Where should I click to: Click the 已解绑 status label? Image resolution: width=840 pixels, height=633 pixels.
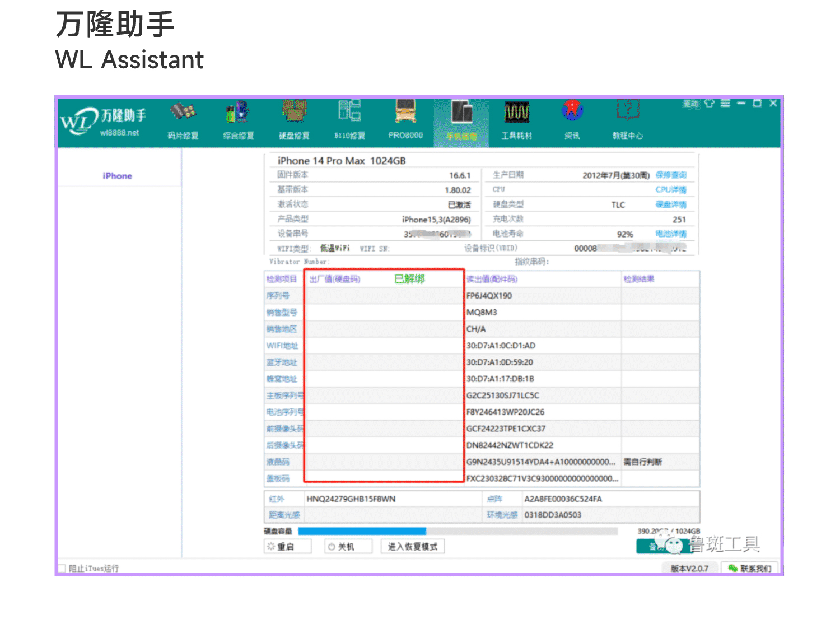coord(409,279)
